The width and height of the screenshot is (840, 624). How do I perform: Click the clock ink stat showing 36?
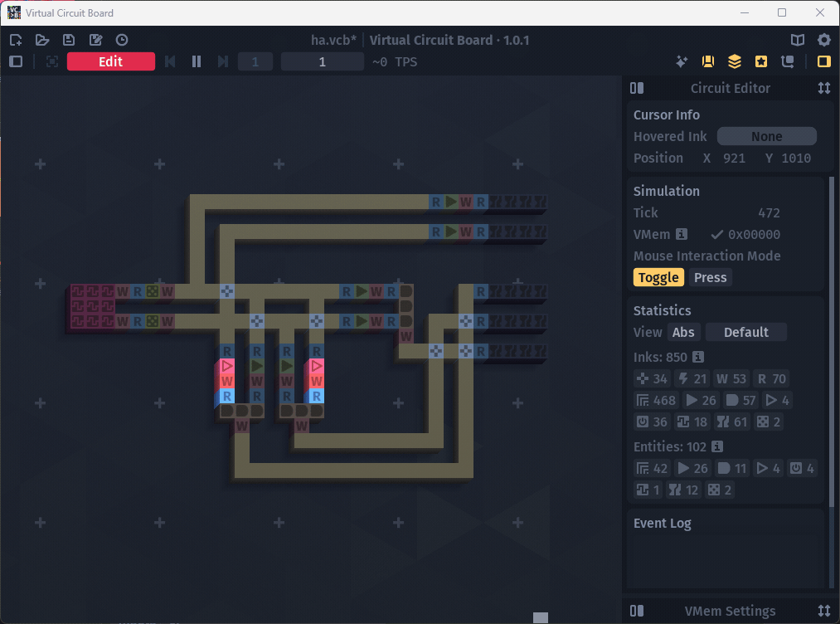[x=652, y=422]
